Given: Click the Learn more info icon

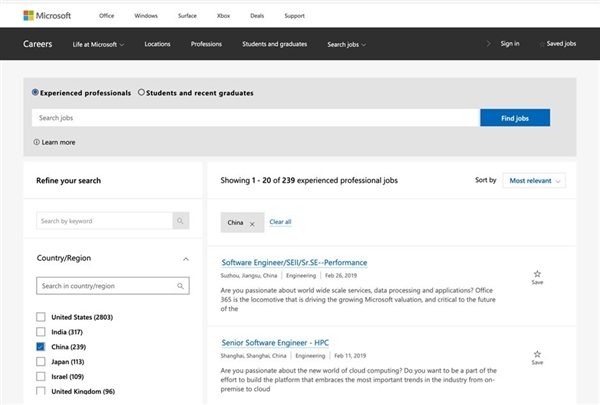Looking at the screenshot, I should (x=37, y=142).
